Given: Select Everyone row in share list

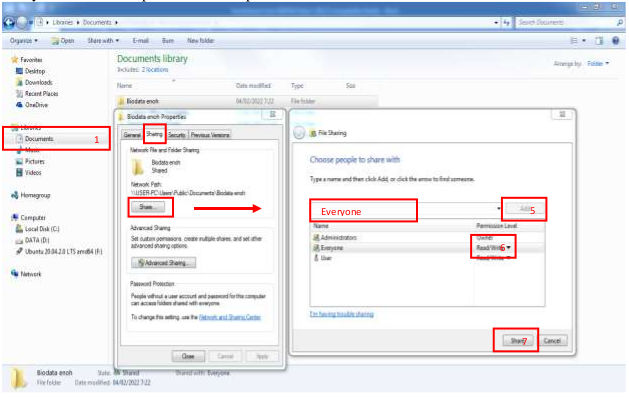Looking at the screenshot, I should coord(428,248).
